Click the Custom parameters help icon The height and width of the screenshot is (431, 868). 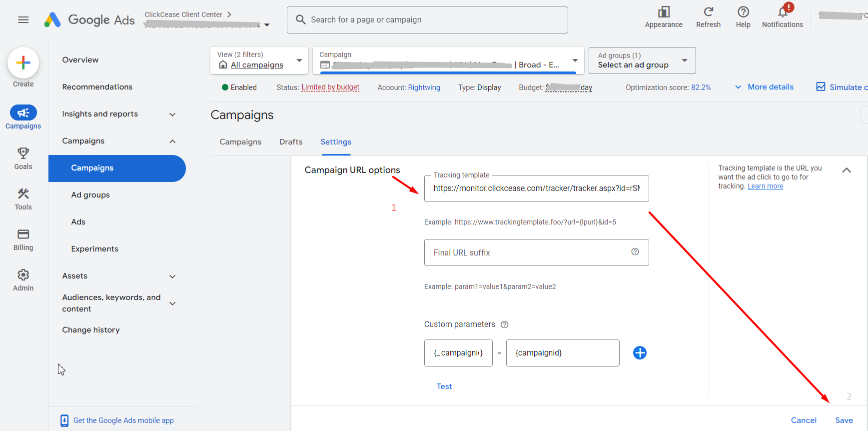coord(504,324)
